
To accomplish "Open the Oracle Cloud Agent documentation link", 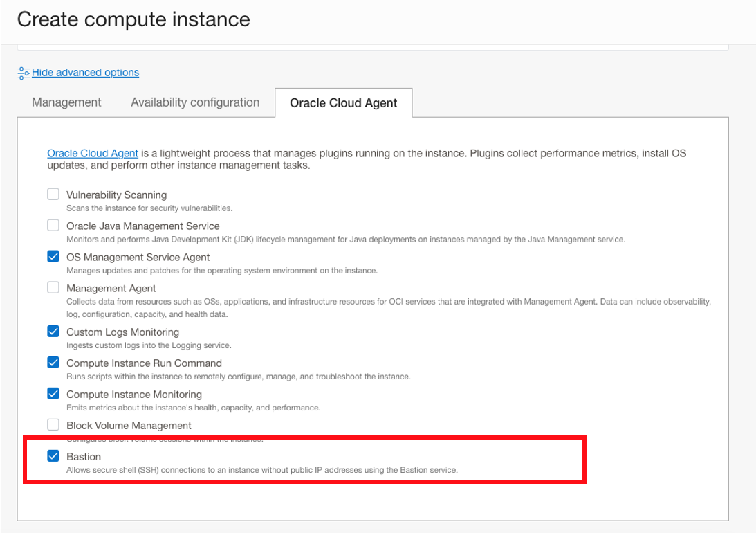I will click(x=93, y=154).
